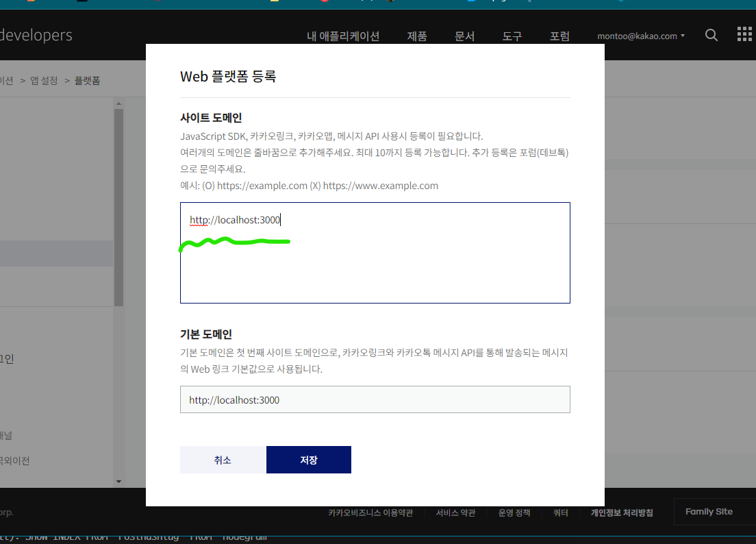Open the 도구 menu item
This screenshot has height=544, width=756.
(512, 36)
